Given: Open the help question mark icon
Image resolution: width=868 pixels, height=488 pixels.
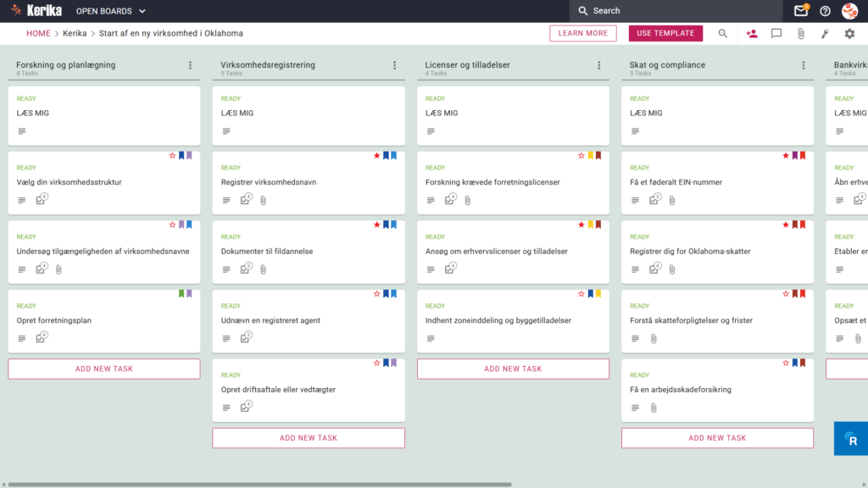Looking at the screenshot, I should click(825, 11).
